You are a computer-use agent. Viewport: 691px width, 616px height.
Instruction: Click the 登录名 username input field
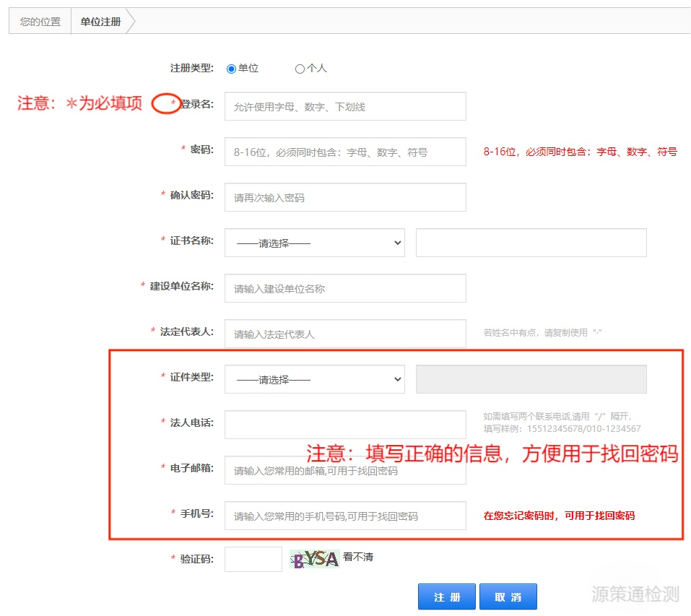[345, 106]
